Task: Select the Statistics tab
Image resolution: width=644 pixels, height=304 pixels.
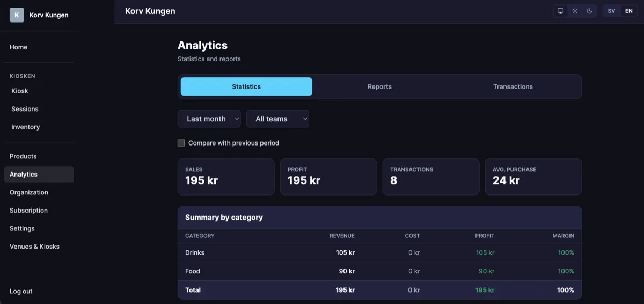Action: click(246, 86)
